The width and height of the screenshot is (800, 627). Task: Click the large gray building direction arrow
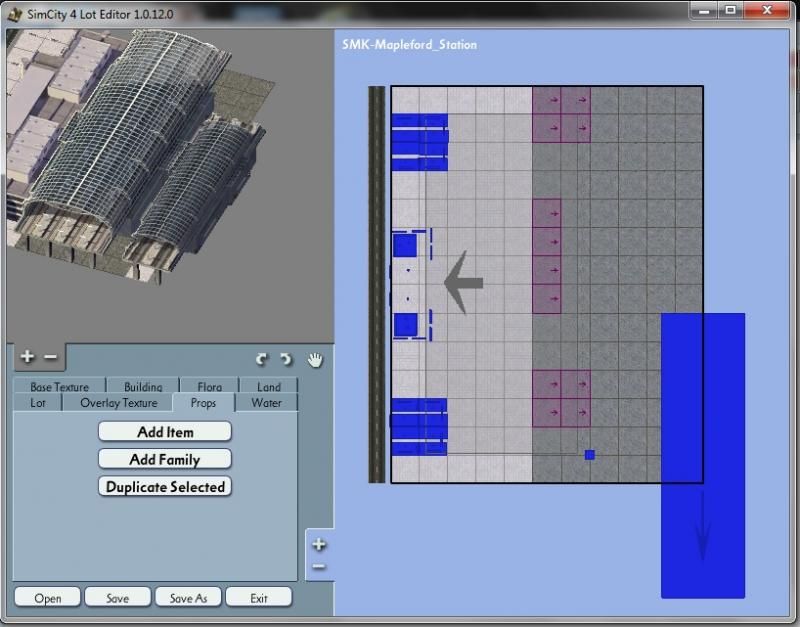point(463,282)
